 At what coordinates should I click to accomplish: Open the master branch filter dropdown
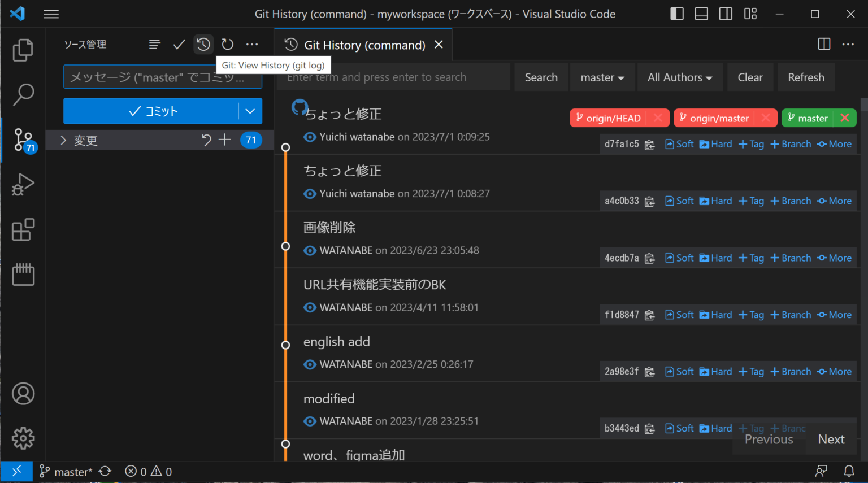pos(602,77)
